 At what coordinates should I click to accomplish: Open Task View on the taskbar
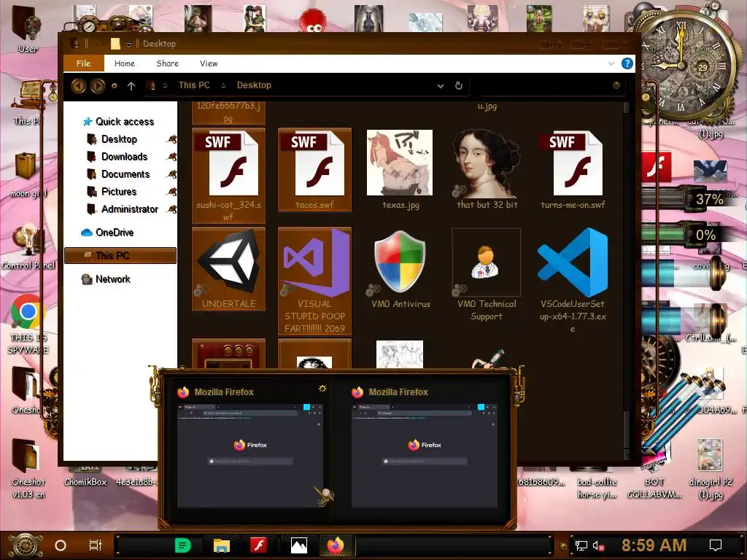[96, 545]
